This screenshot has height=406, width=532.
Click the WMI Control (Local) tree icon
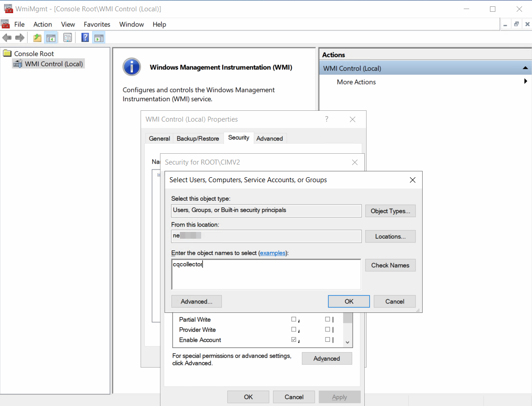18,64
